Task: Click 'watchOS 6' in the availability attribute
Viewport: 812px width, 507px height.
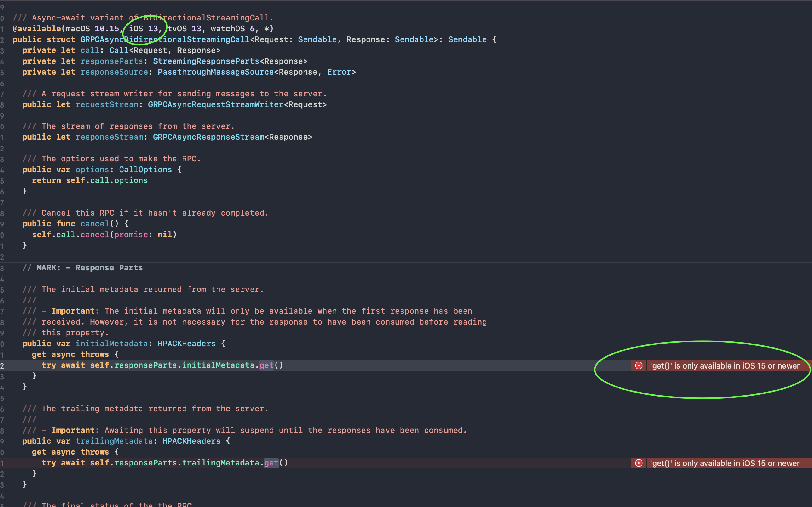Action: [x=233, y=29]
